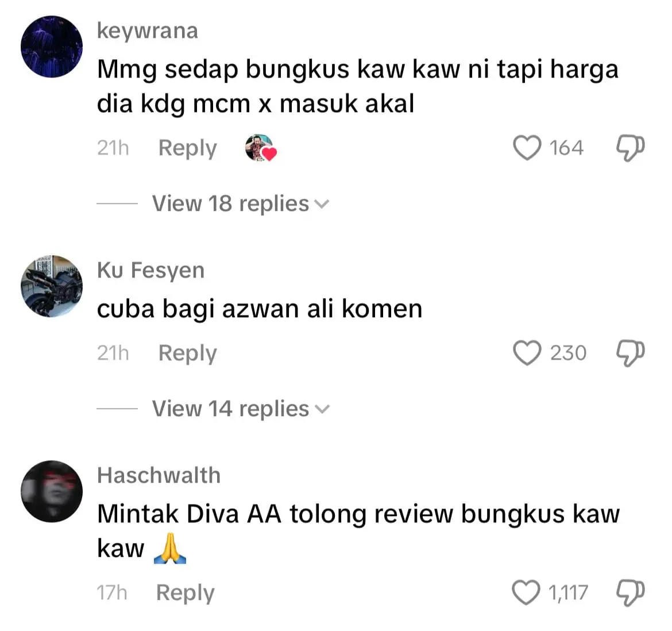This screenshot has height=631, width=672.
Task: Open Ku Fesyen's motorcycle profile picture
Action: pos(52,286)
